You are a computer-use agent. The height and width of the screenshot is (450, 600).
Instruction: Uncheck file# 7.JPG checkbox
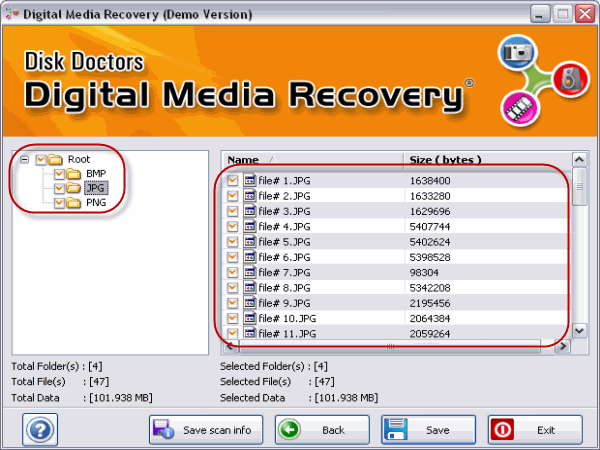232,272
